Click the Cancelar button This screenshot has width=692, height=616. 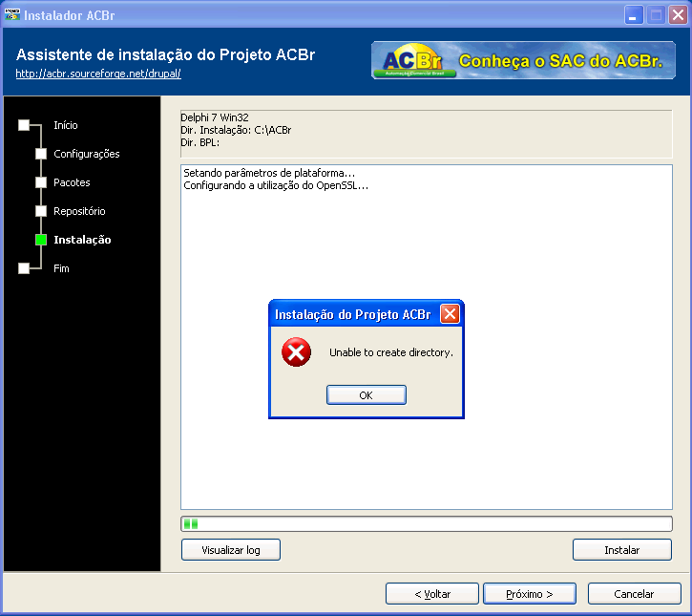point(634,594)
